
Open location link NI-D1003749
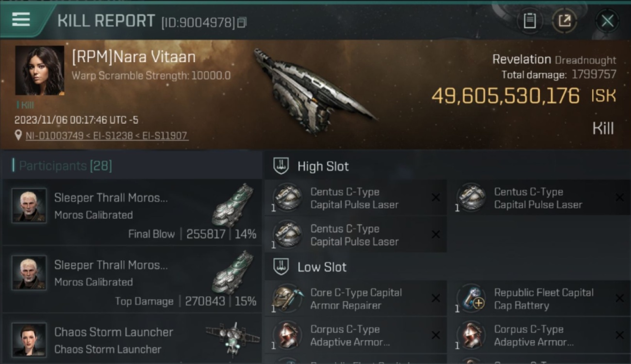pyautogui.click(x=54, y=136)
